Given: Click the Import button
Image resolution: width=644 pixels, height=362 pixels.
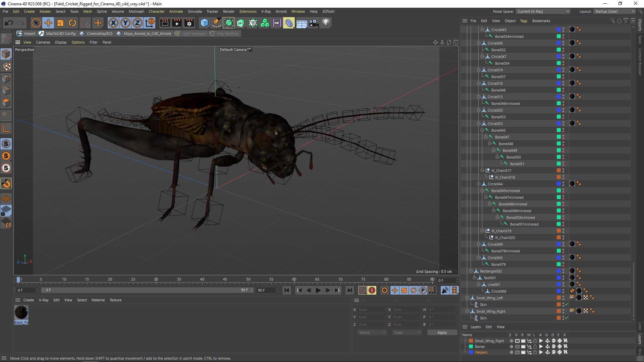Looking at the screenshot, I should (26, 34).
